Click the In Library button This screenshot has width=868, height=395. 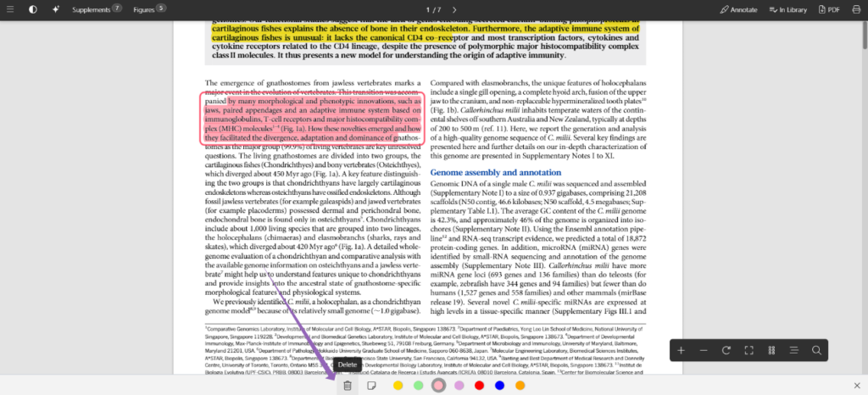click(787, 9)
